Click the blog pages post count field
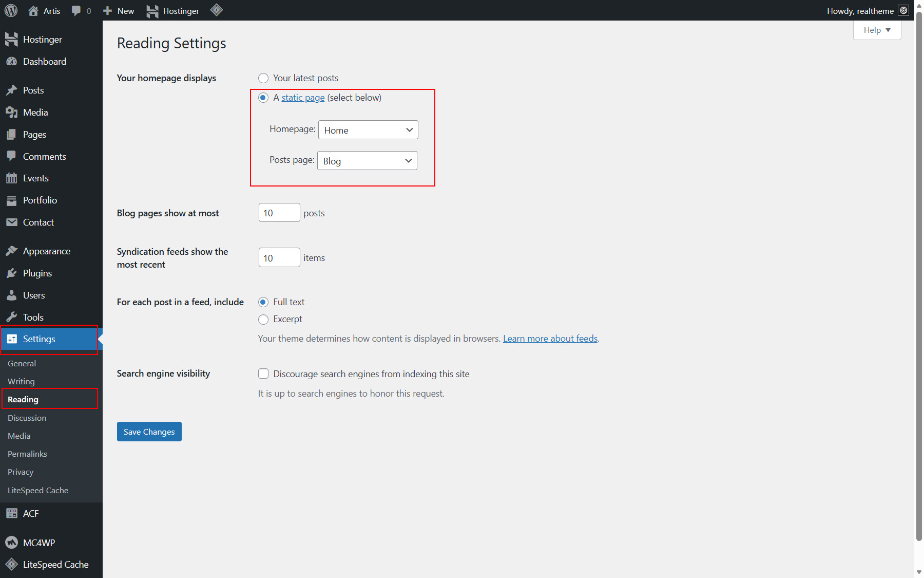The width and height of the screenshot is (924, 578). pos(279,213)
